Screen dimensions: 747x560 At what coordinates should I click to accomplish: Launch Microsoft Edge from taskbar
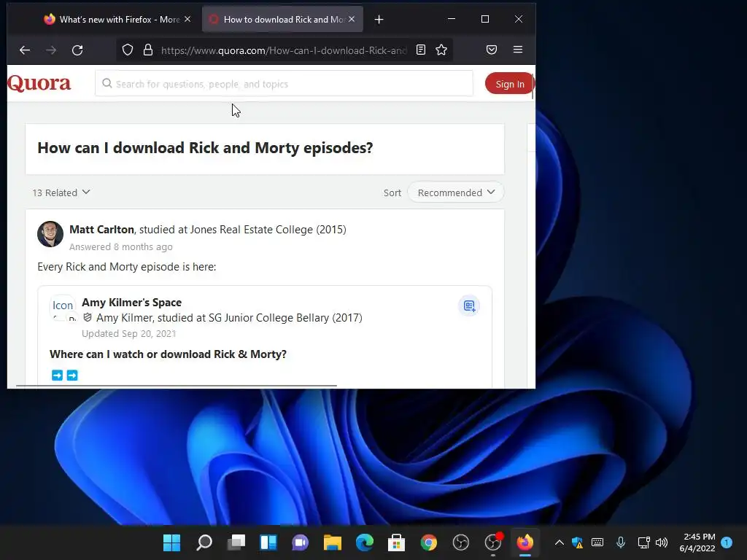[365, 542]
